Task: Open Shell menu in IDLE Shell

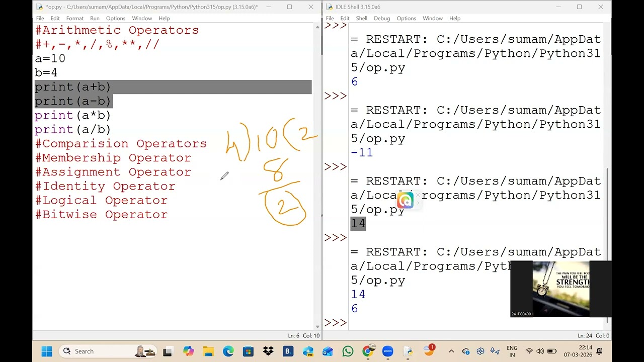Action: point(362,18)
